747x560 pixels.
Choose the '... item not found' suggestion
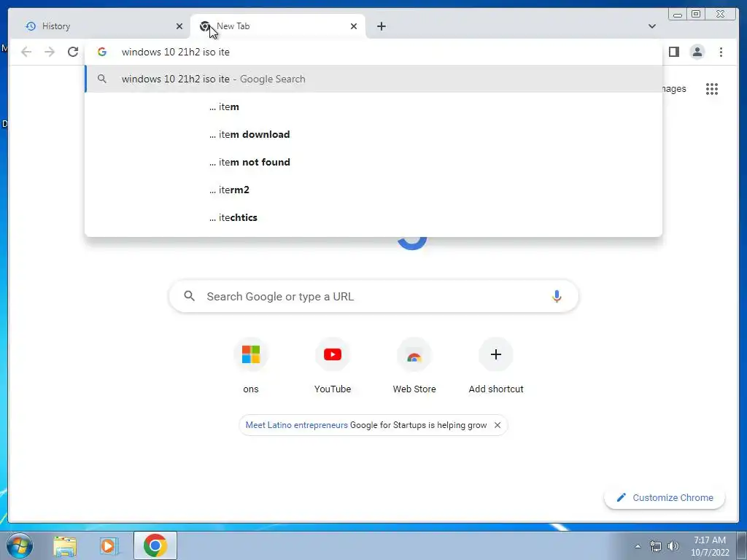[x=373, y=162]
